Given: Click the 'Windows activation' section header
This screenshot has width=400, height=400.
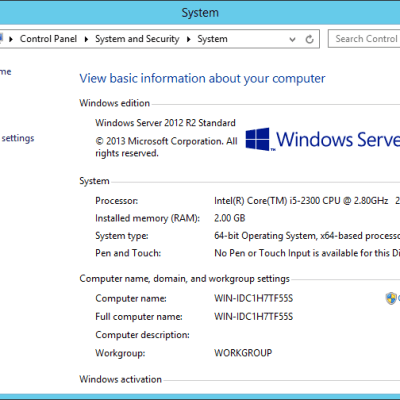Looking at the screenshot, I should pyautogui.click(x=120, y=379).
